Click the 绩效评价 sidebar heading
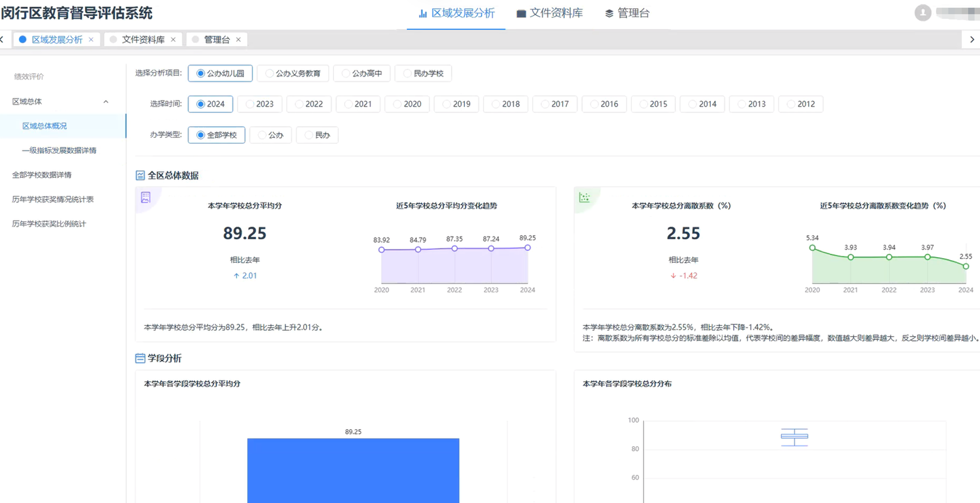The image size is (980, 503). pyautogui.click(x=29, y=77)
